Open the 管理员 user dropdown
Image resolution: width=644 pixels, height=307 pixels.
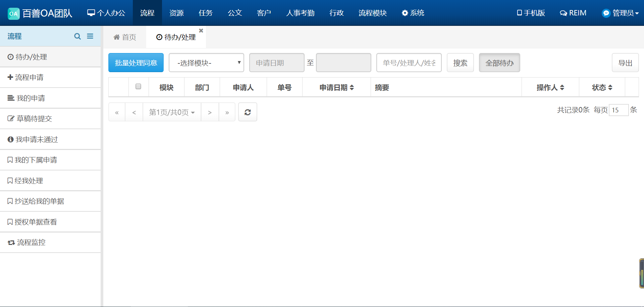coord(621,13)
